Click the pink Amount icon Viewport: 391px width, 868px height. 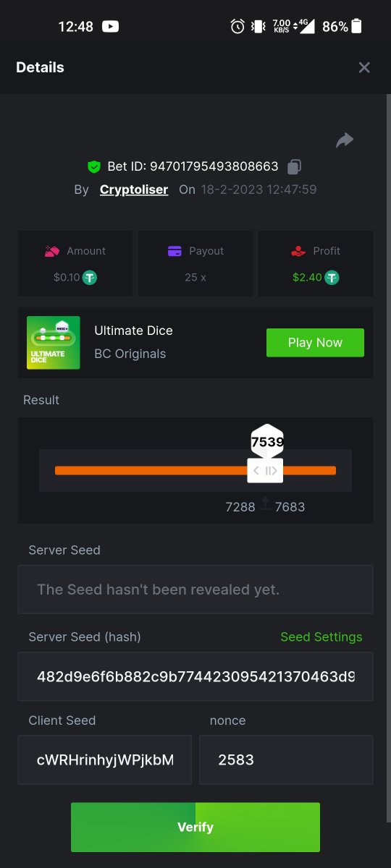[x=52, y=251]
